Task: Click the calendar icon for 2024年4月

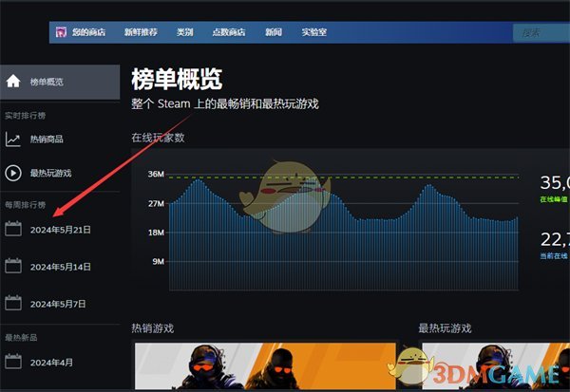Action: [13, 361]
